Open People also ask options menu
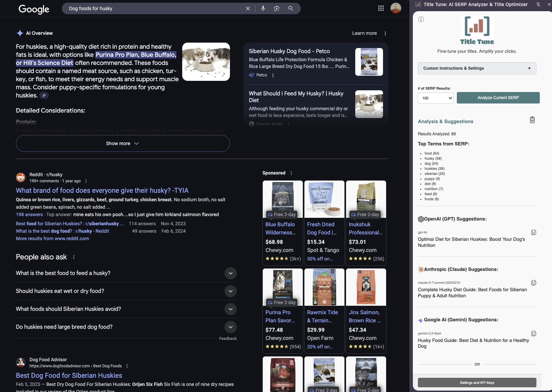The image size is (552, 392). click(74, 257)
